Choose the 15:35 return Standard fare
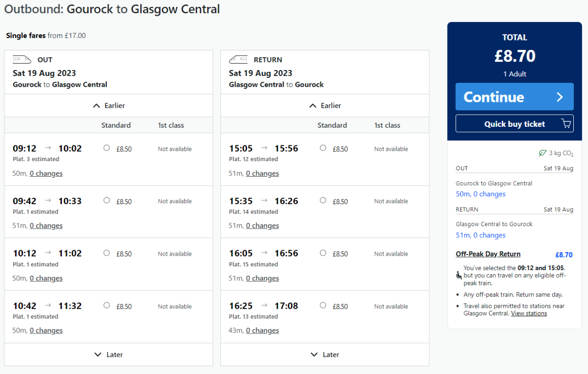Viewport: 588px width, 374px height. (323, 200)
